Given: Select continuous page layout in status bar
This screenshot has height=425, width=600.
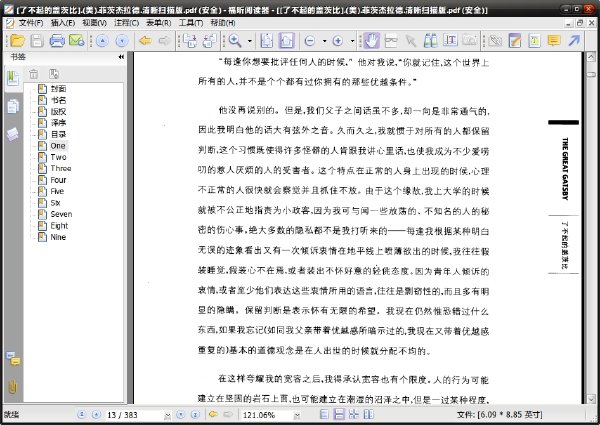Looking at the screenshot, I should [339, 414].
